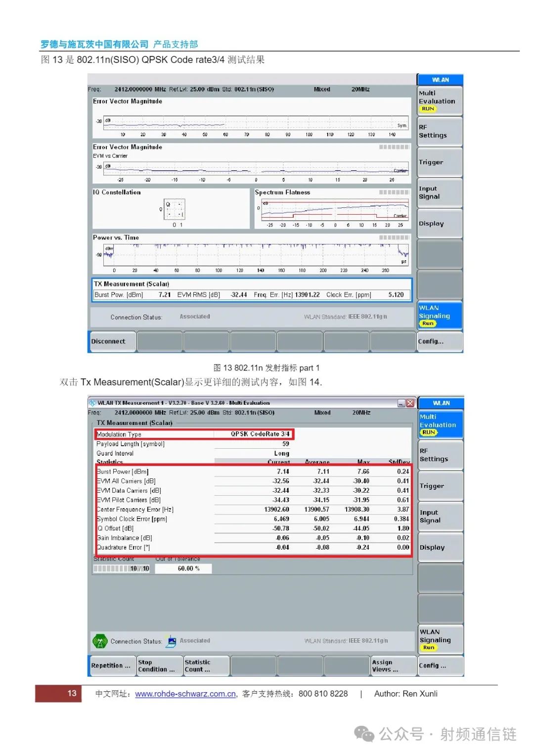Screen dimensions: 534x756
Task: Select the TX Measurement (Scalar) summary panel
Action: coord(252,290)
